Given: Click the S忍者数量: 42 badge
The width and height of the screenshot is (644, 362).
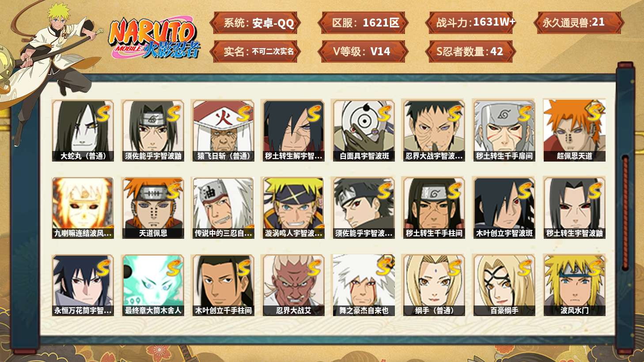Looking at the screenshot, I should (470, 51).
